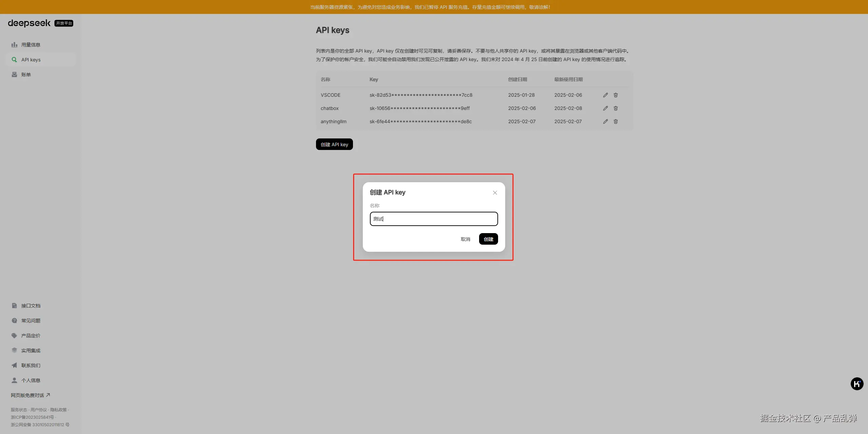Select API keys in sidebar

(31, 60)
